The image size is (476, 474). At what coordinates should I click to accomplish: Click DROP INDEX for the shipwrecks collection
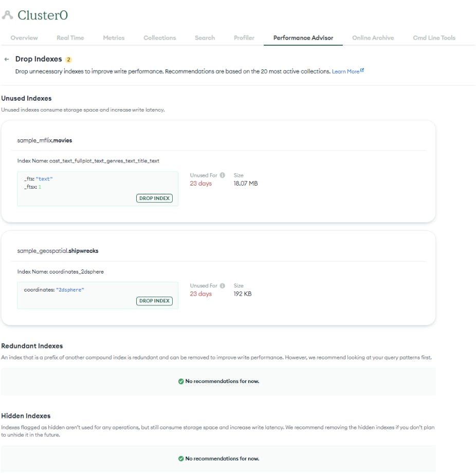[155, 301]
